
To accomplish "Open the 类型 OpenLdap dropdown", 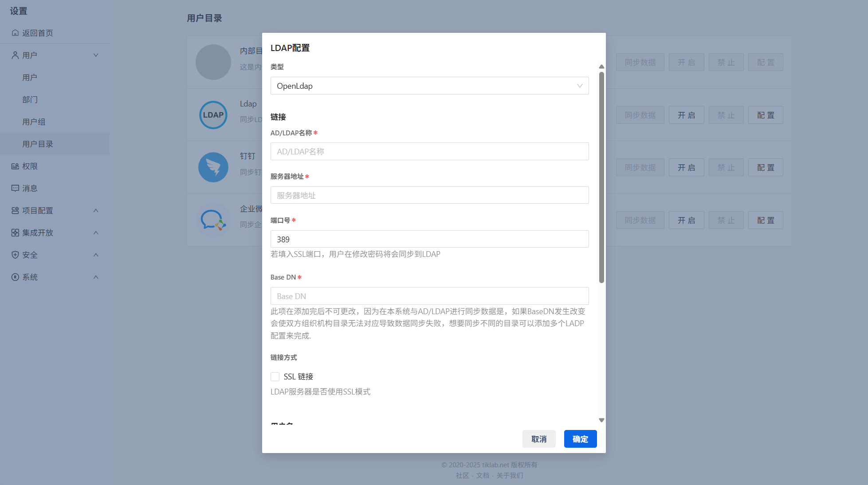I will click(429, 86).
